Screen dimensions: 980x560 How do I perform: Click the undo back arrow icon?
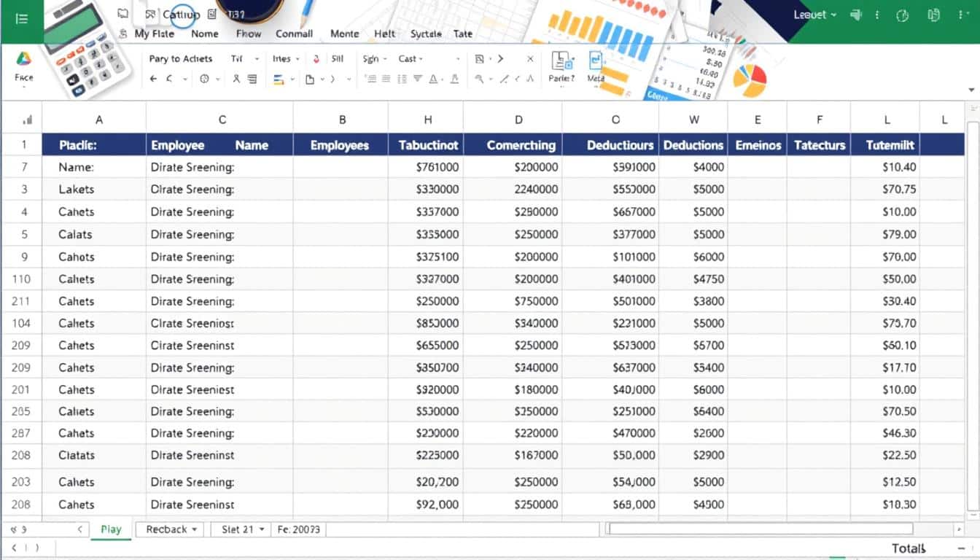154,79
